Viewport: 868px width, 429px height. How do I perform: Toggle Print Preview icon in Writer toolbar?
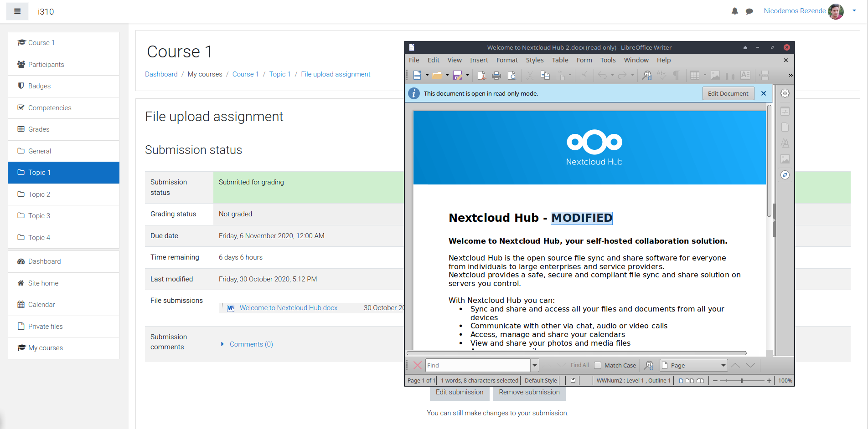click(x=512, y=75)
